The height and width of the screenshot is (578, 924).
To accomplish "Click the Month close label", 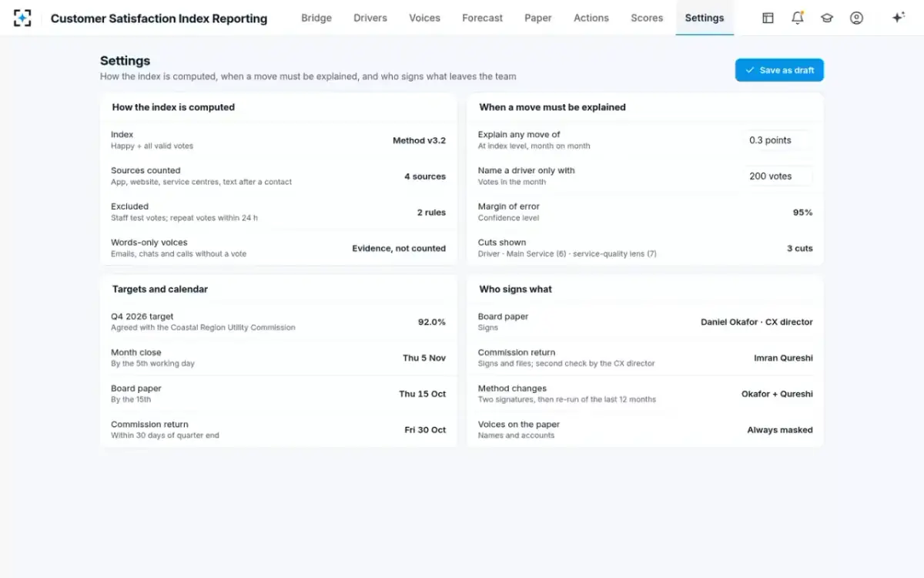I will pyautogui.click(x=136, y=352).
